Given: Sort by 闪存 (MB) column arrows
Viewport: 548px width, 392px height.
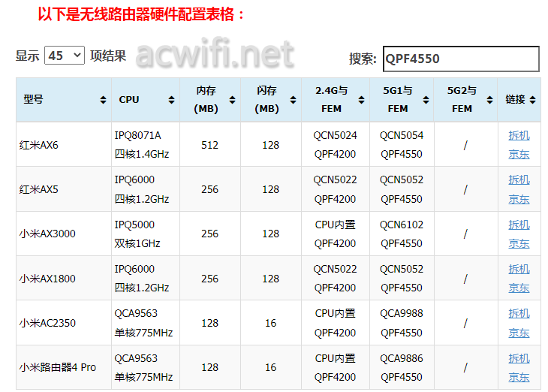Looking at the screenshot, I should [x=294, y=100].
